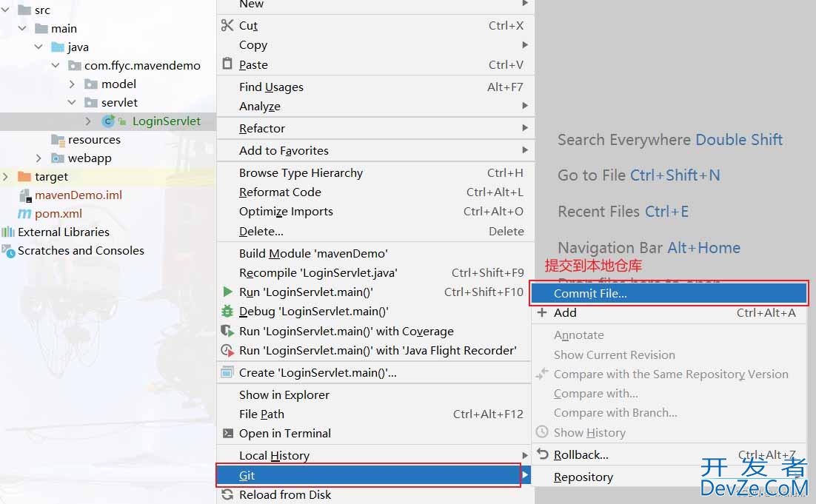
Task: Choose Compare with... entry
Action: point(669,393)
